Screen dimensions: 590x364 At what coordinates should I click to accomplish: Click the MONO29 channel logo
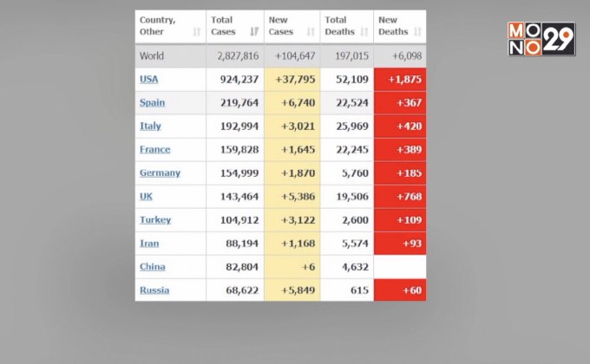[x=541, y=40]
